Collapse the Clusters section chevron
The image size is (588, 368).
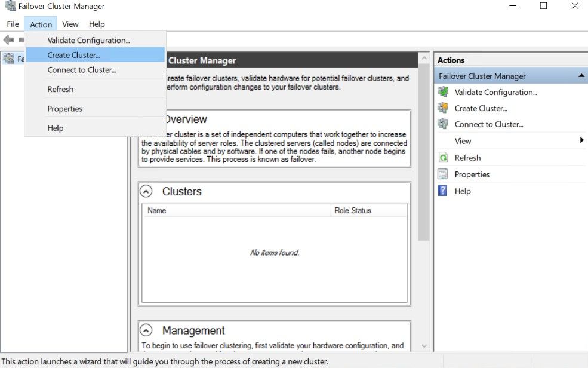click(146, 191)
